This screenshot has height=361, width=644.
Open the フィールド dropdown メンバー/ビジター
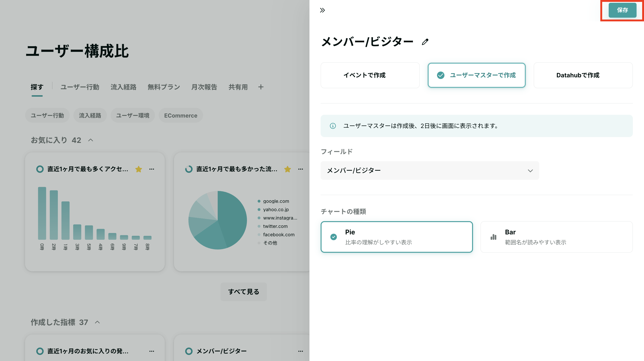[x=430, y=171]
